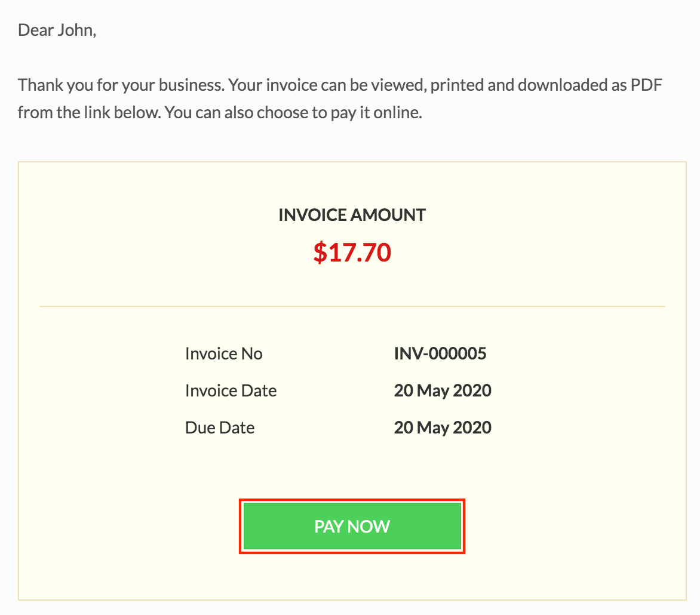Click the greeting text Dear John
This screenshot has height=615, width=700.
58,30
